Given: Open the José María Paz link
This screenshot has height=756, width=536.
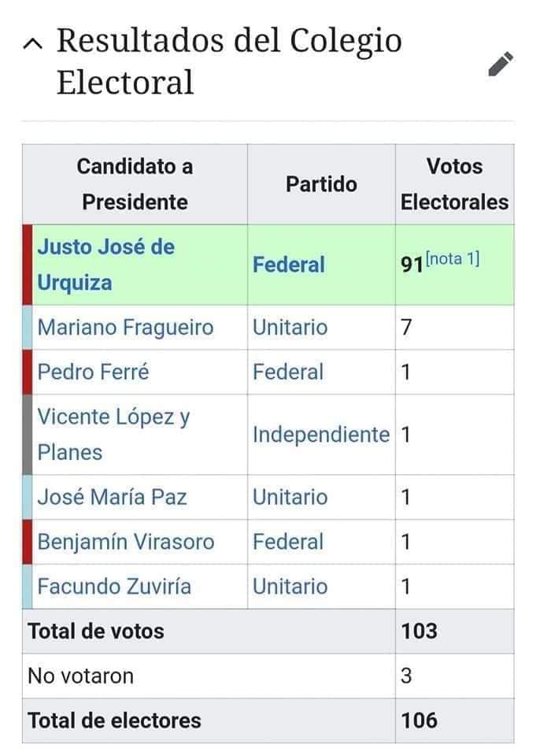Looking at the screenshot, I should point(112,497).
